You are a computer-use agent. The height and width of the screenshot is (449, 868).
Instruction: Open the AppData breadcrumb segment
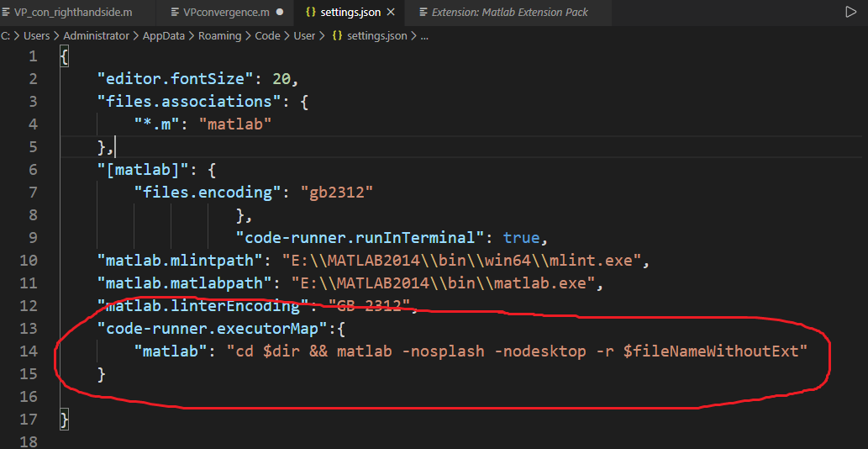tap(163, 36)
